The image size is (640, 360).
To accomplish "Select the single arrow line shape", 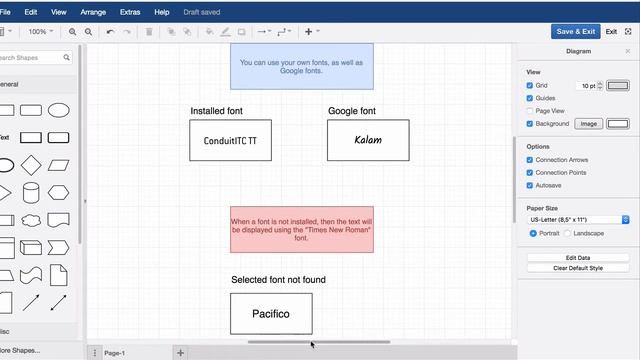I will (x=31, y=303).
